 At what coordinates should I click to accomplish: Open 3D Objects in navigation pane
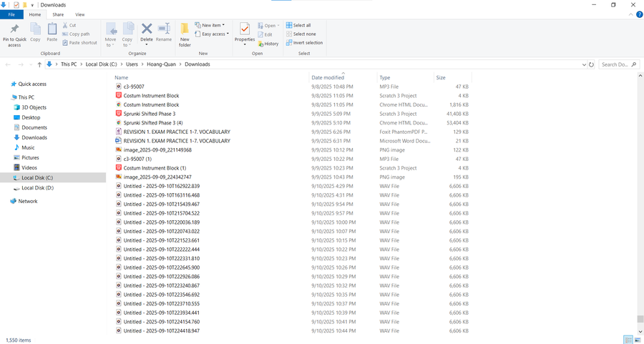point(34,107)
